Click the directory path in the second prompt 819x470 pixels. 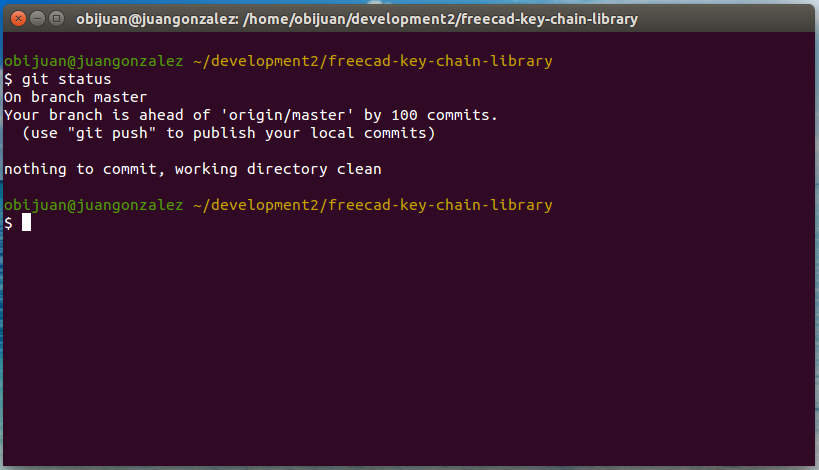[372, 205]
